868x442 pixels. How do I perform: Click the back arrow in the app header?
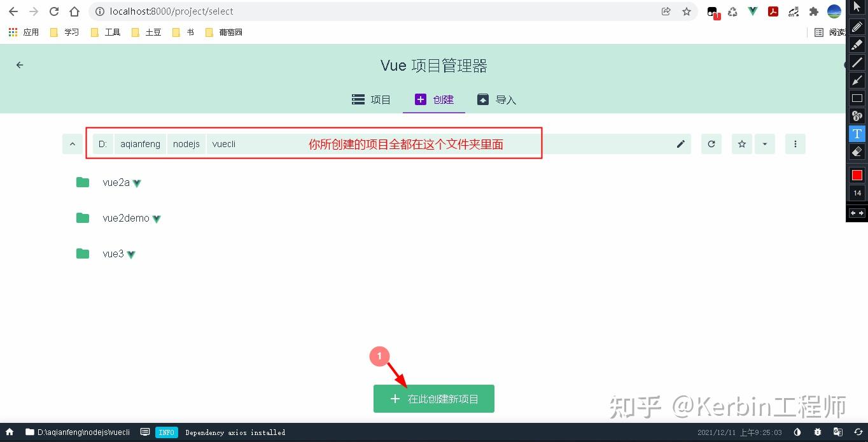tap(19, 64)
